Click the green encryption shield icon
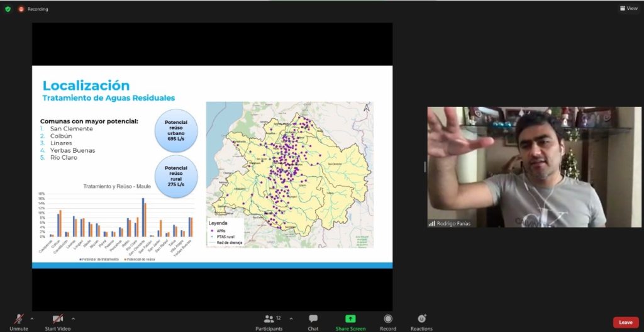 (8, 9)
